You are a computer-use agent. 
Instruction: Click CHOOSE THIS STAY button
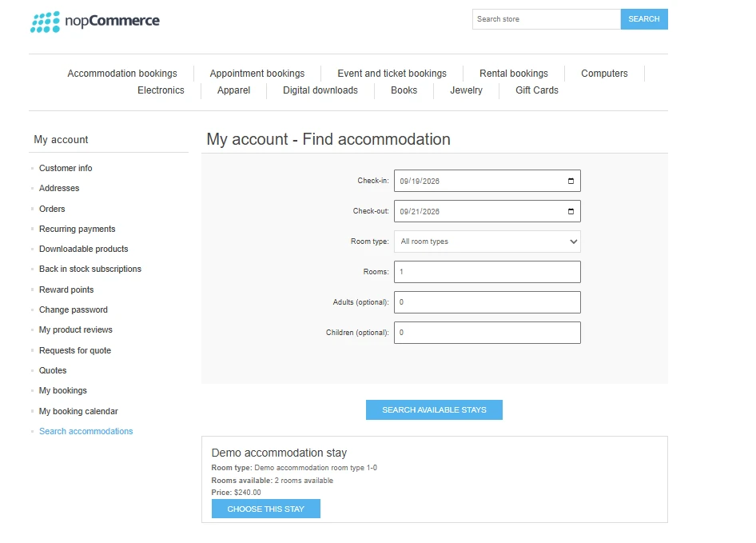[x=265, y=509]
